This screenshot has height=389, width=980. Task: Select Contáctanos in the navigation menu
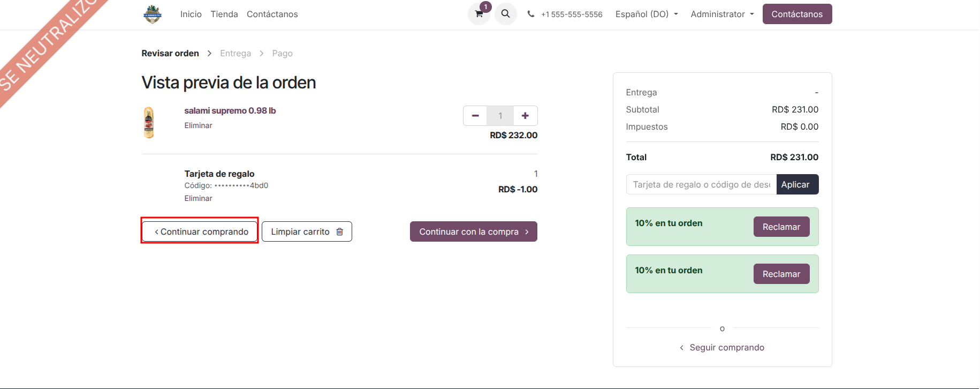click(272, 14)
